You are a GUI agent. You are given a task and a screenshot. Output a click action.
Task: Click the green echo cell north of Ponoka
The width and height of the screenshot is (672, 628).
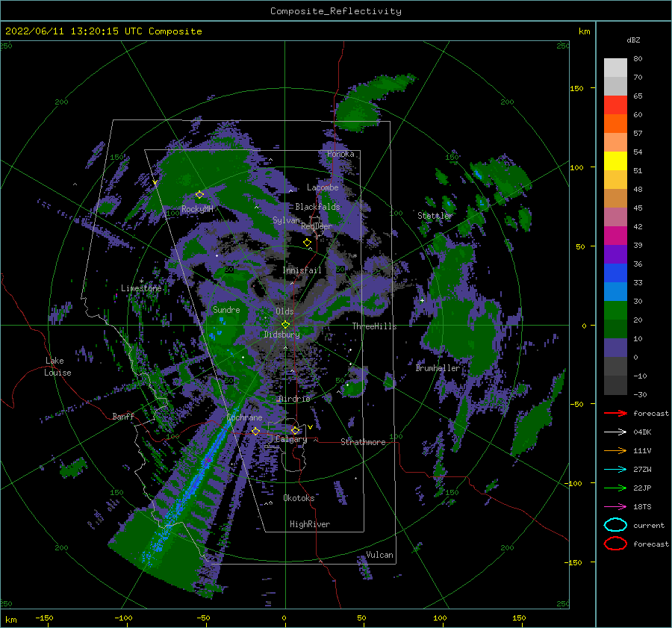pyautogui.click(x=358, y=114)
